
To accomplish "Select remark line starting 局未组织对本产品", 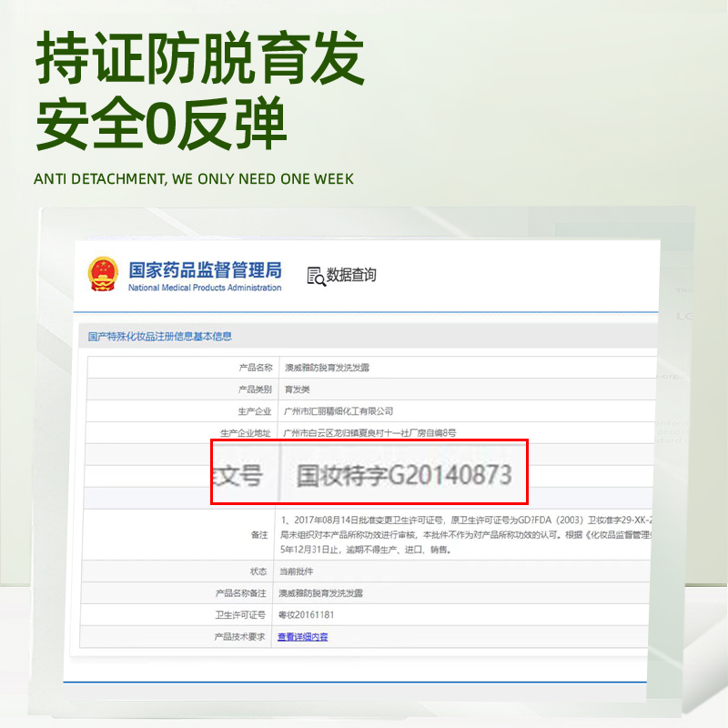I will (466, 535).
